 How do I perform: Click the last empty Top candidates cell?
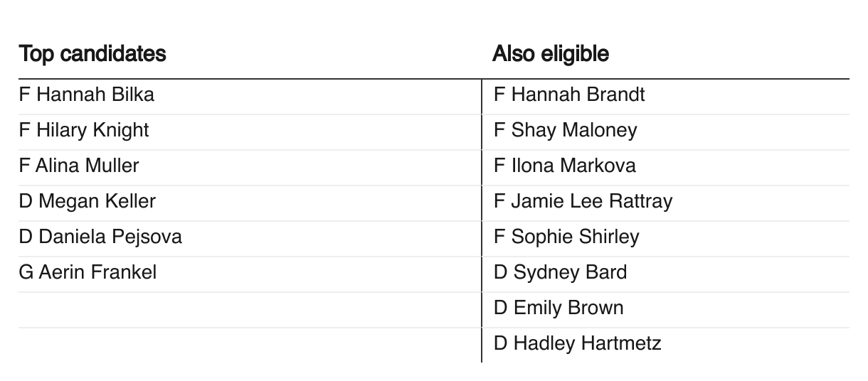tap(249, 345)
